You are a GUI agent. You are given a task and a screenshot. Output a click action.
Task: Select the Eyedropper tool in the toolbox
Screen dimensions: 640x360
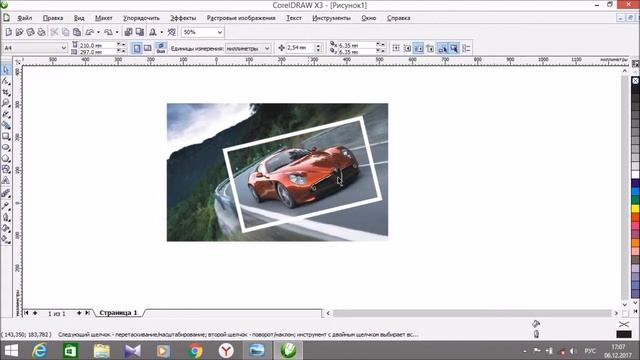[6, 206]
